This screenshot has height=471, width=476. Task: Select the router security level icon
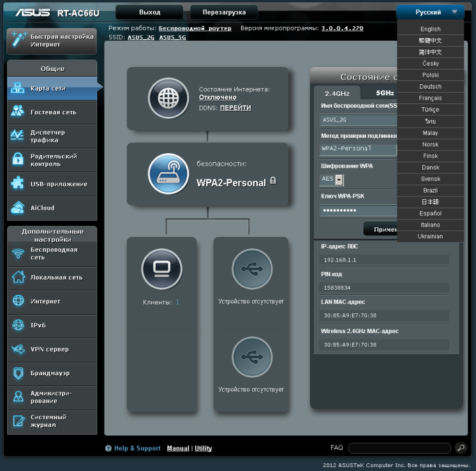tap(168, 174)
